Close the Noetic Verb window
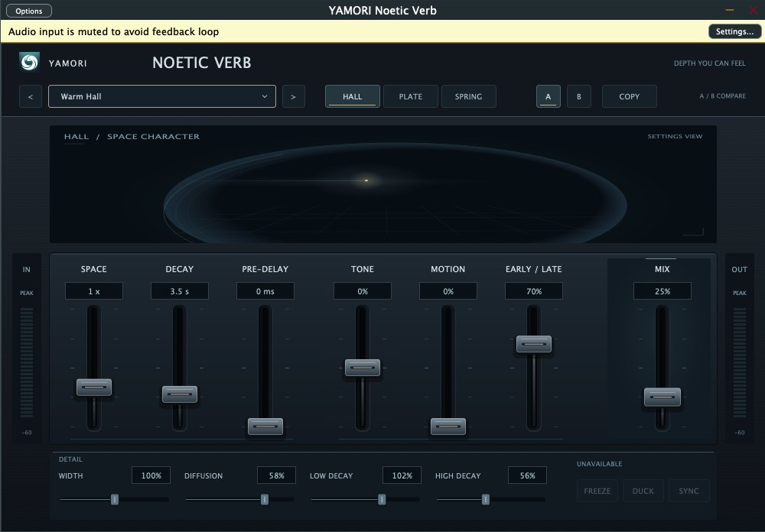This screenshot has width=765, height=532. pos(754,10)
